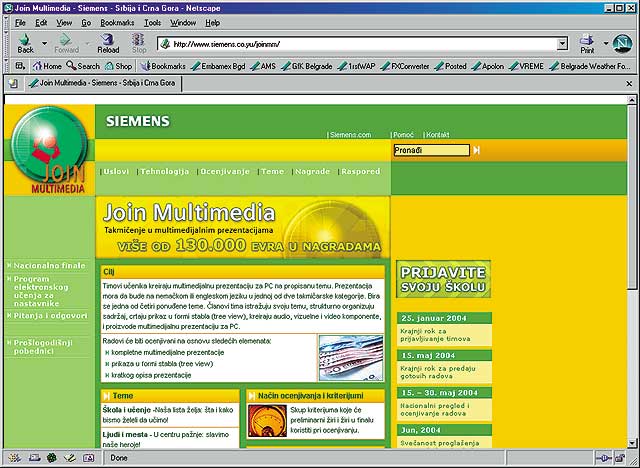Open the Posted bookmark

click(451, 66)
